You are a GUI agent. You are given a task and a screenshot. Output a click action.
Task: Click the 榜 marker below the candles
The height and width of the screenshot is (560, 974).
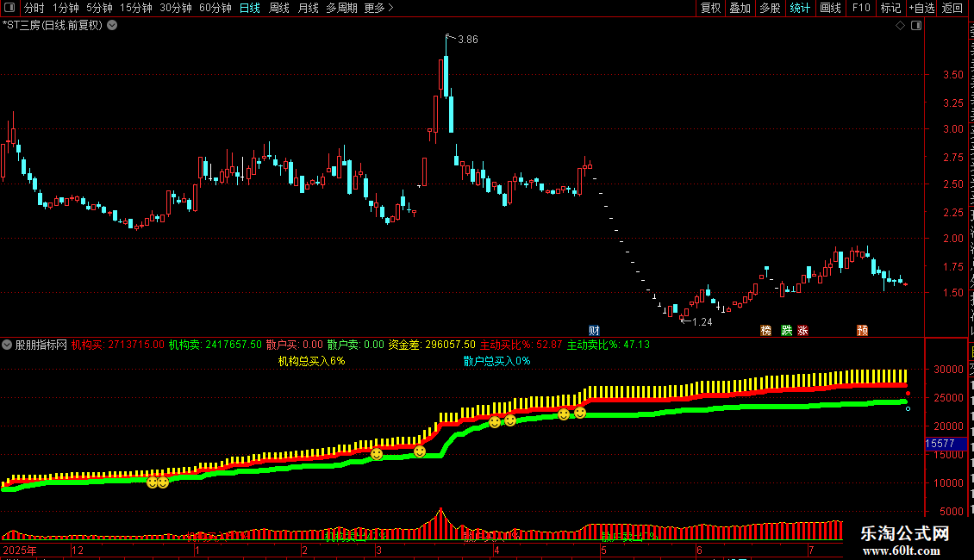click(x=766, y=330)
